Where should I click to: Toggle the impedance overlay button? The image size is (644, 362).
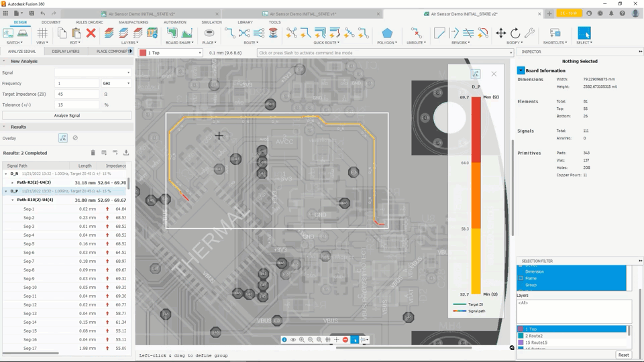tap(63, 138)
